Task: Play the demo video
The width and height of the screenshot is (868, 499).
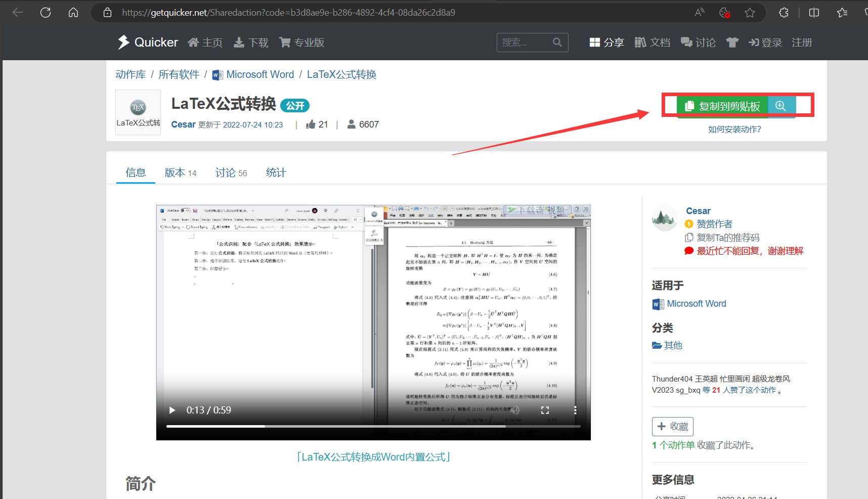Action: (x=172, y=410)
